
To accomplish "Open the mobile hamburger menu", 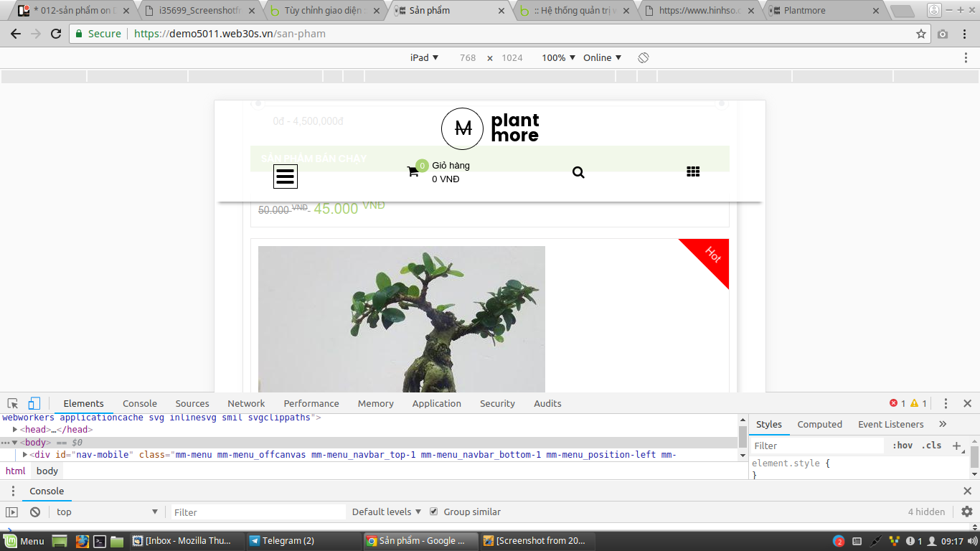I will tap(285, 176).
